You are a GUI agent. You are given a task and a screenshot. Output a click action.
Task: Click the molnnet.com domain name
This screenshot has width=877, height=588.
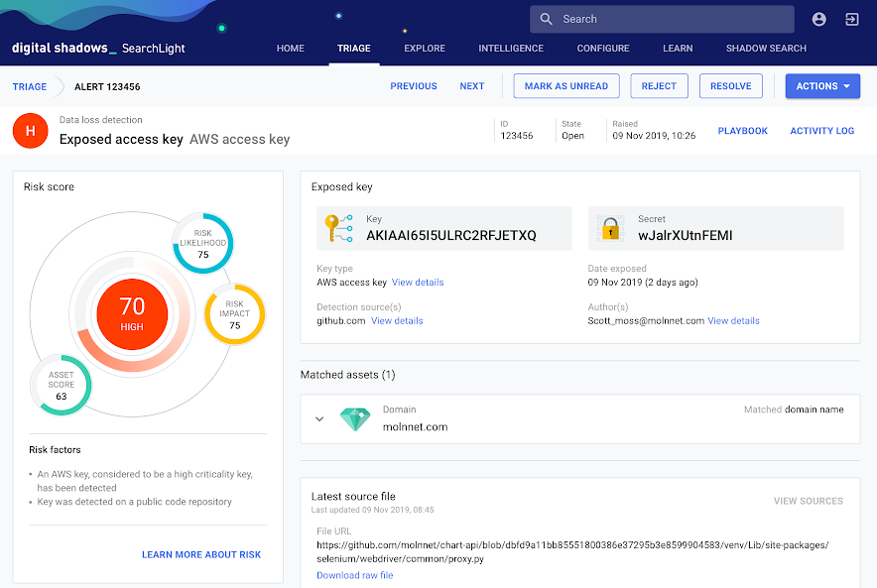tap(415, 427)
